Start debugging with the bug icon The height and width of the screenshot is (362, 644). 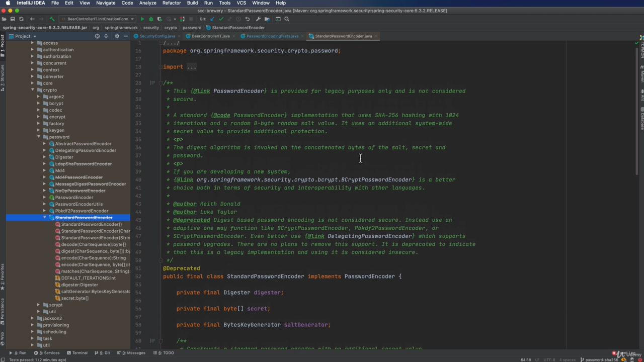point(151,19)
